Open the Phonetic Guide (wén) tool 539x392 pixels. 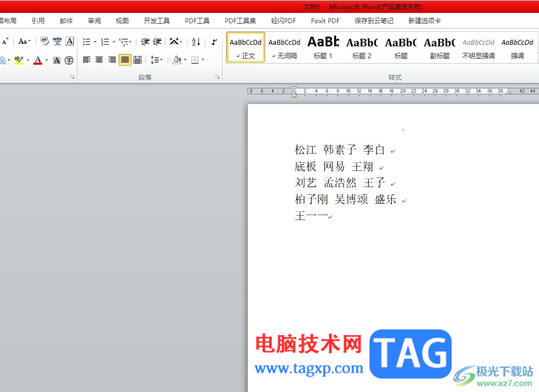[x=57, y=42]
